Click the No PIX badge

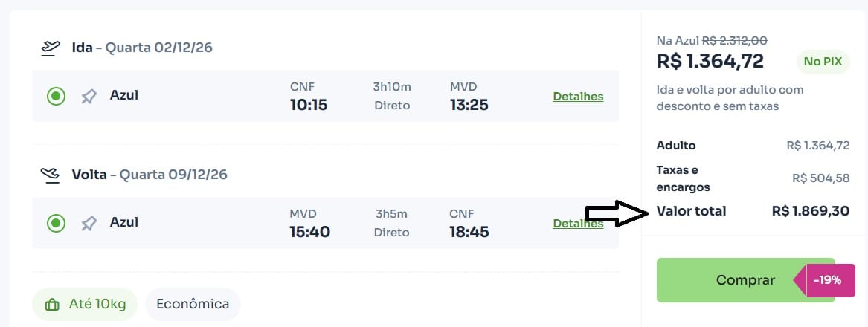(x=823, y=62)
